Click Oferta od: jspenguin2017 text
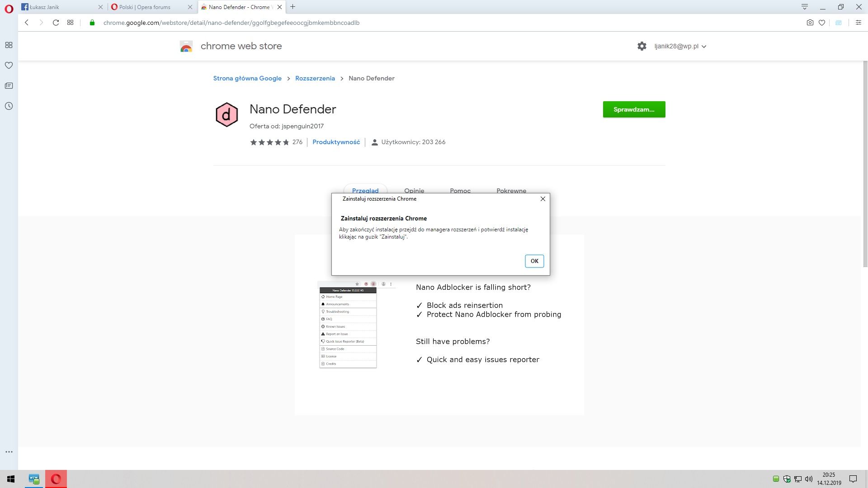The height and width of the screenshot is (488, 868). pos(287,126)
